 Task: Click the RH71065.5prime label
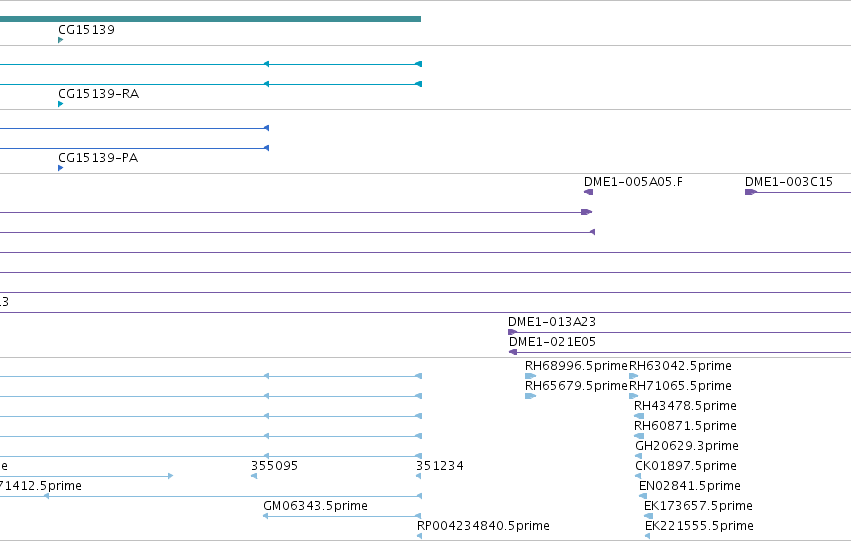point(680,386)
